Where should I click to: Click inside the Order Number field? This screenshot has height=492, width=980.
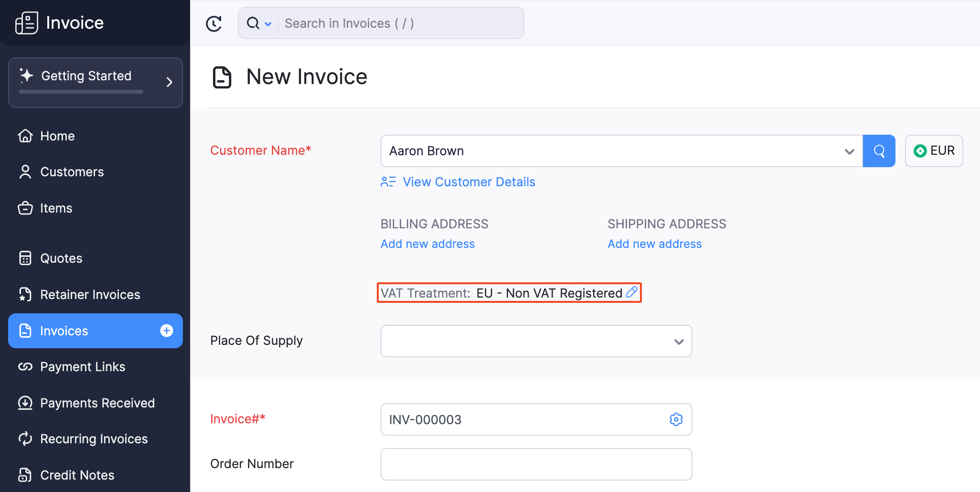pos(536,464)
